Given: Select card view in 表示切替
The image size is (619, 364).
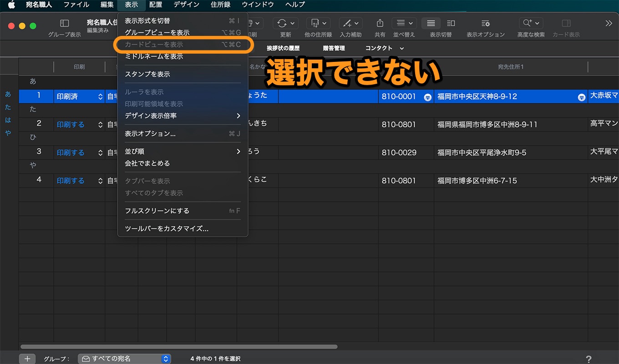Looking at the screenshot, I should [451, 23].
